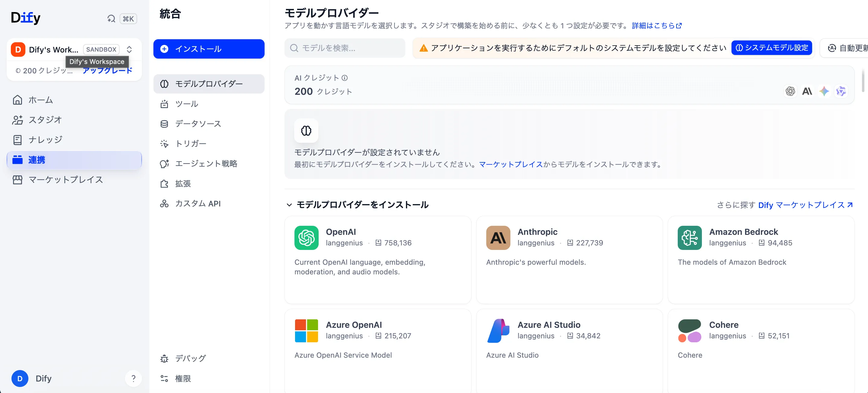Click the ⌘K shortcut badge

(128, 19)
